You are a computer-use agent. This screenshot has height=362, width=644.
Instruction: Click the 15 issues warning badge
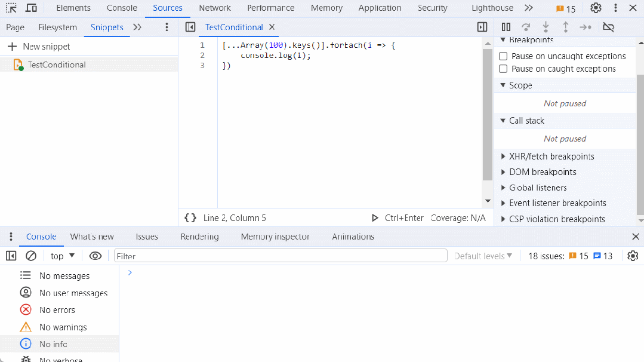(566, 8)
